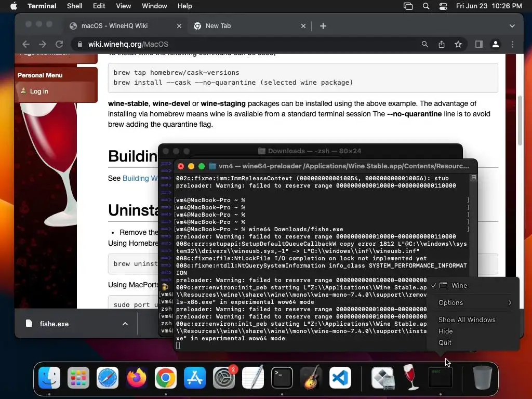Expand the fishe.exe download options chevron
532x399 pixels.
pos(125,324)
